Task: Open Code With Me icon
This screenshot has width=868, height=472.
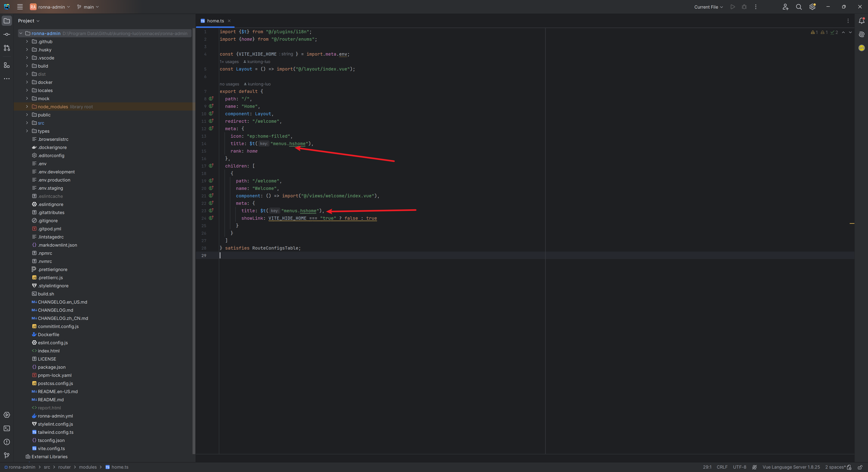Action: [785, 7]
